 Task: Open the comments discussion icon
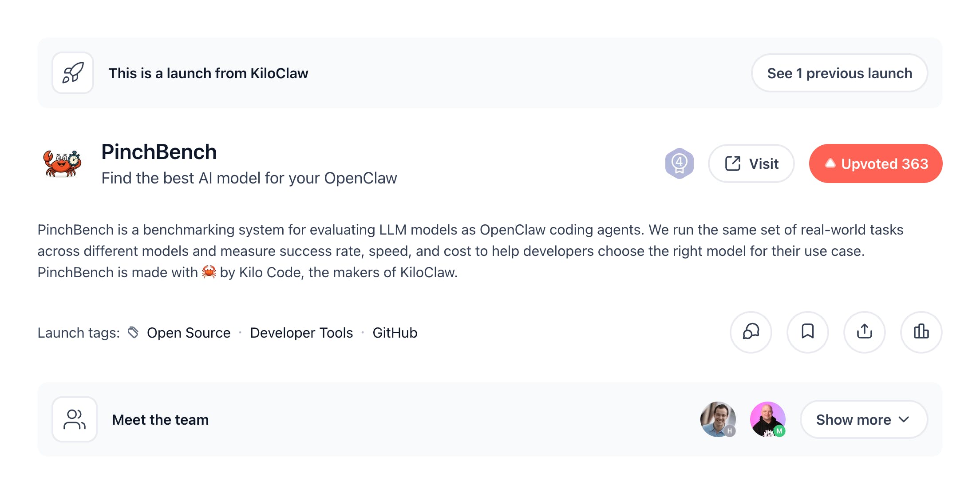(x=751, y=332)
